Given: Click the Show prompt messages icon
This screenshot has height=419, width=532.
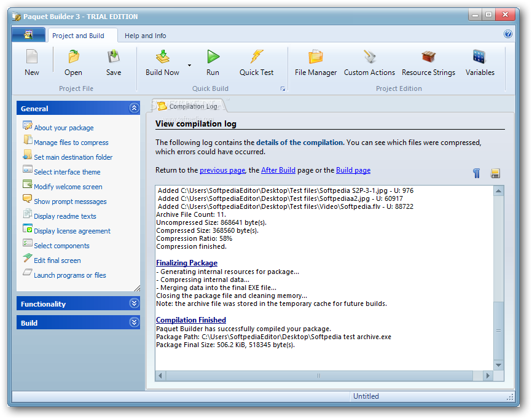Looking at the screenshot, I should (x=27, y=199).
